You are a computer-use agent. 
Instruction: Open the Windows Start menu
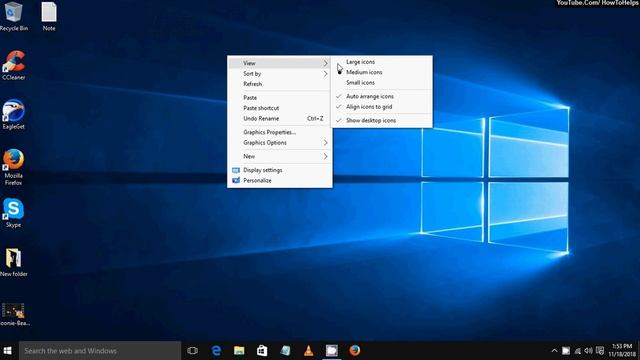(x=7, y=351)
